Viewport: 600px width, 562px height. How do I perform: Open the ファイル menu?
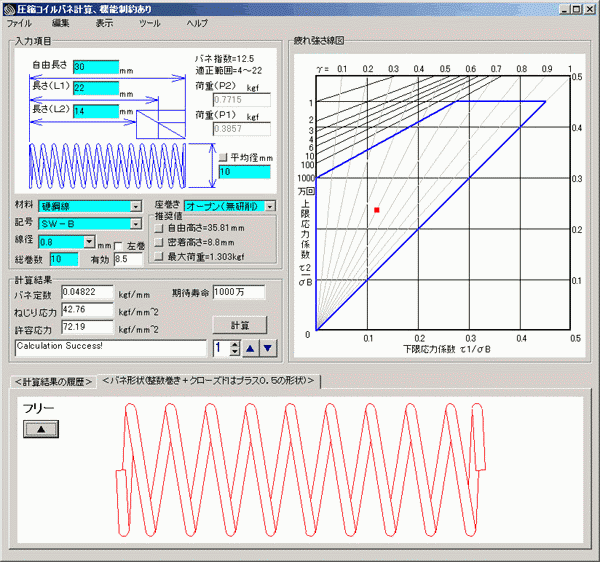pos(20,21)
